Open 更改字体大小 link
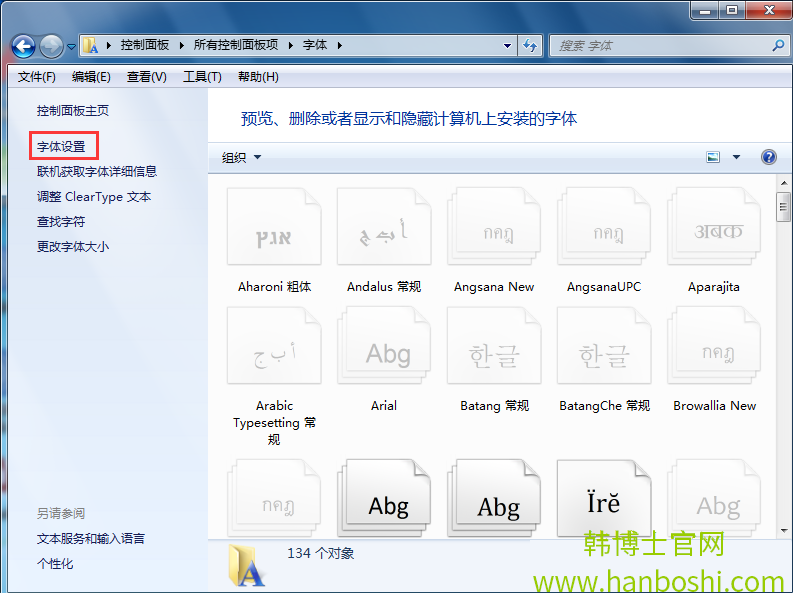Screen dimensions: 793x593 (73, 247)
